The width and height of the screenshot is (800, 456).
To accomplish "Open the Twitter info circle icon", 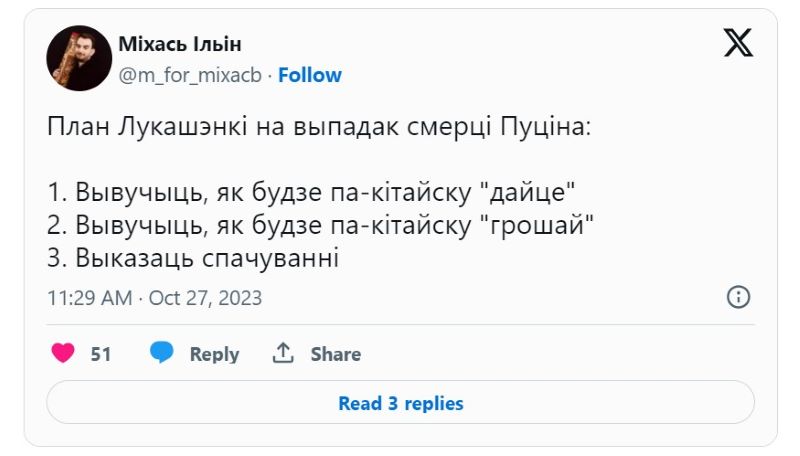I will coord(738,297).
